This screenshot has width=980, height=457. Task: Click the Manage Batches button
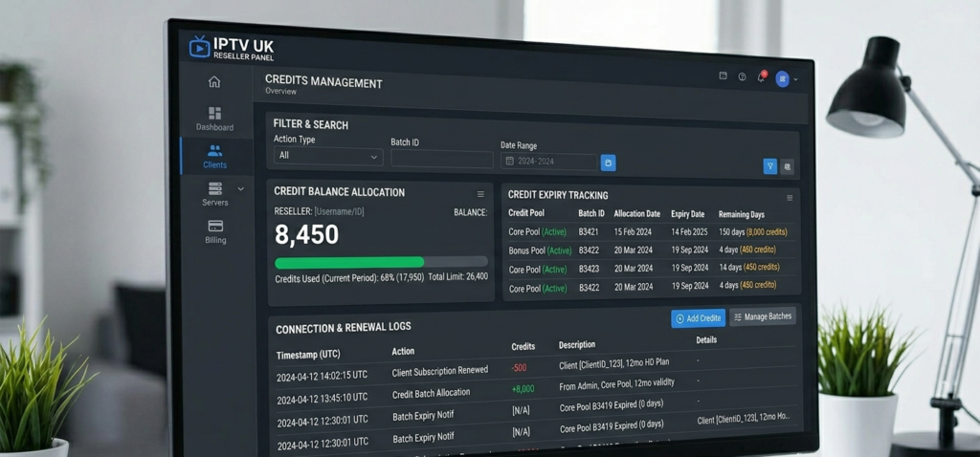pyautogui.click(x=763, y=316)
